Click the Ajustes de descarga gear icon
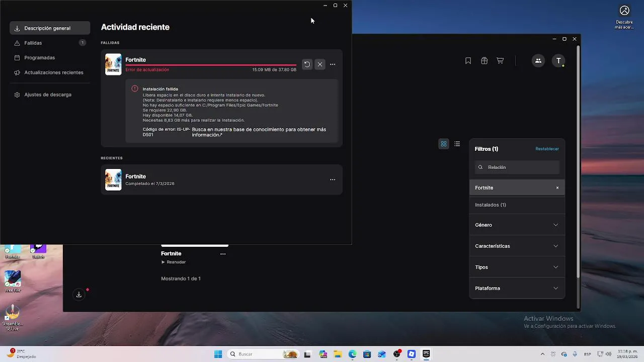644x362 pixels. [x=17, y=95]
